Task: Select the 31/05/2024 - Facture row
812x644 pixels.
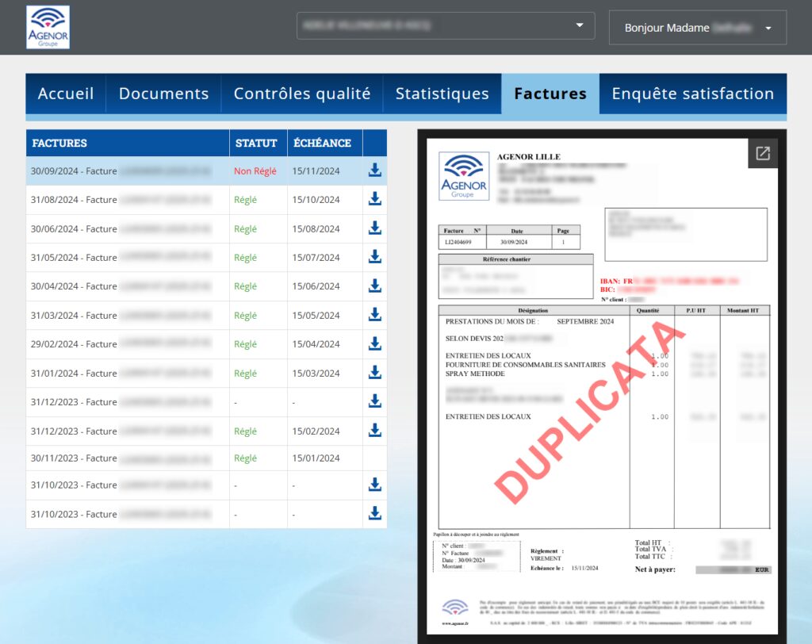Action: coord(206,258)
